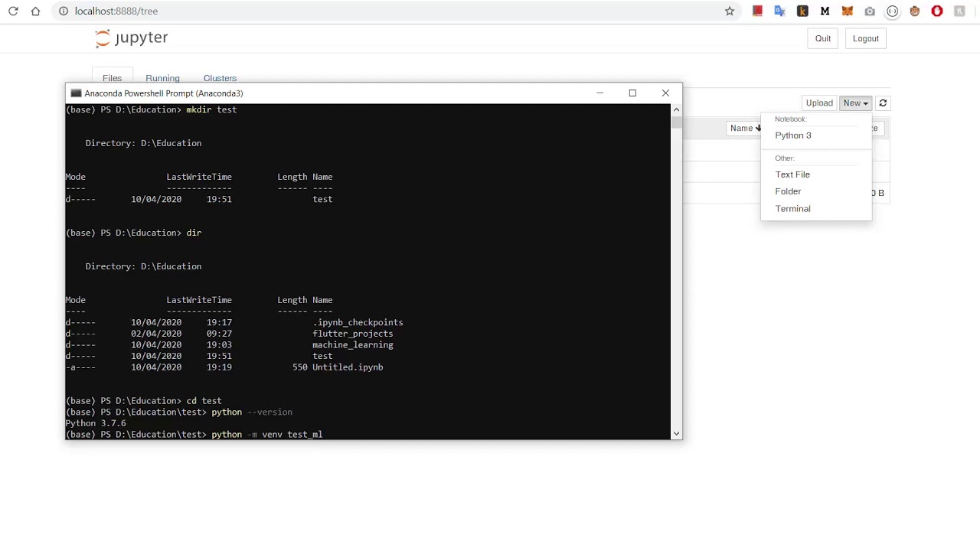Click '.ipynb_checkpoints' name in terminal output
The width and height of the screenshot is (980, 551).
[358, 323]
